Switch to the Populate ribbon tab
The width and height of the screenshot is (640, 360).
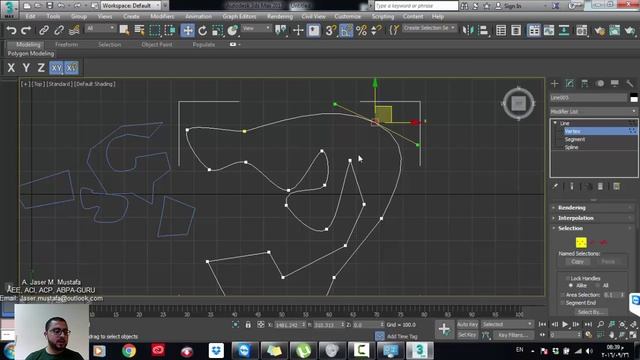[x=204, y=44]
